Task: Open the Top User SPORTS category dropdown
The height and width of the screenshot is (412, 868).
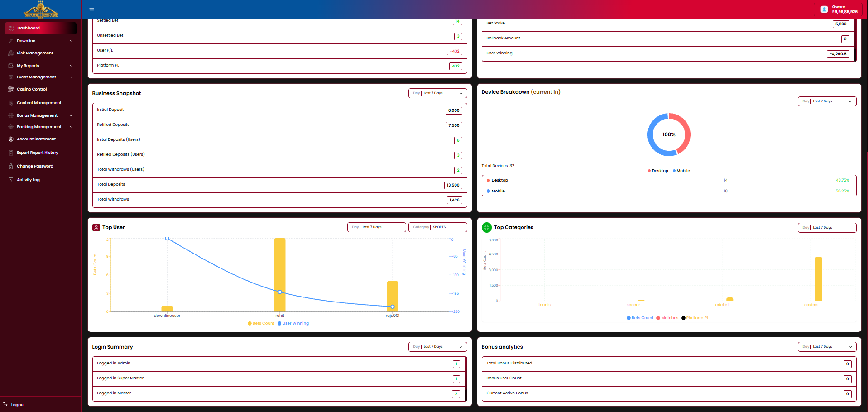Action: click(437, 227)
